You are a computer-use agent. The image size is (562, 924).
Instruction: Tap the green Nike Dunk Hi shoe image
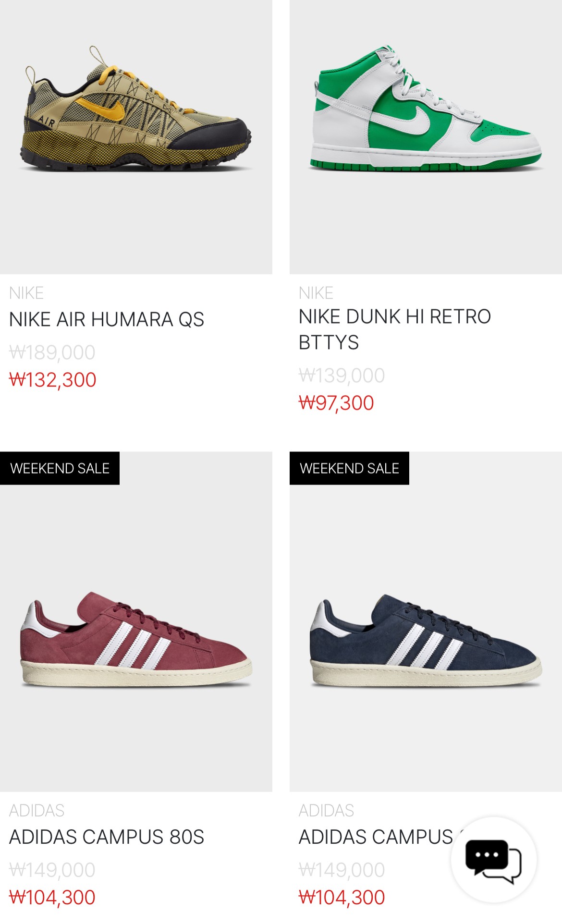[426, 137]
